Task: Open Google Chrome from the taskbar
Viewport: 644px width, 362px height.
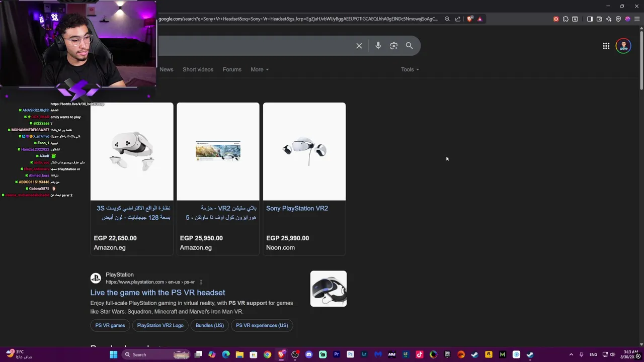Action: (267, 354)
